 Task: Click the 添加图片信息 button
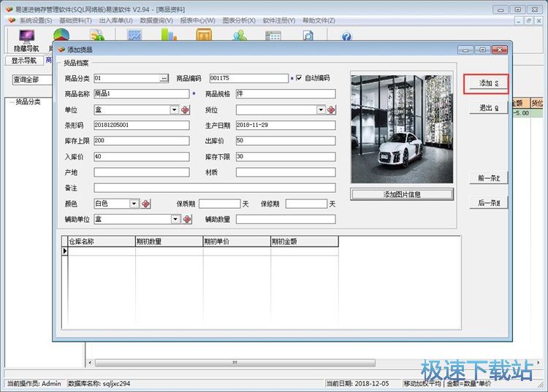click(402, 194)
